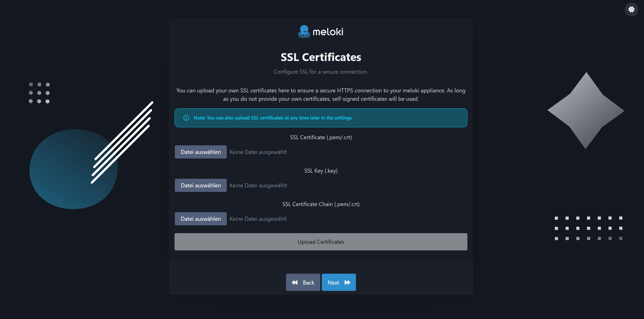644x319 pixels.
Task: Click the SSL Certificate Chain (.pem/.crt) label
Action: [321, 204]
